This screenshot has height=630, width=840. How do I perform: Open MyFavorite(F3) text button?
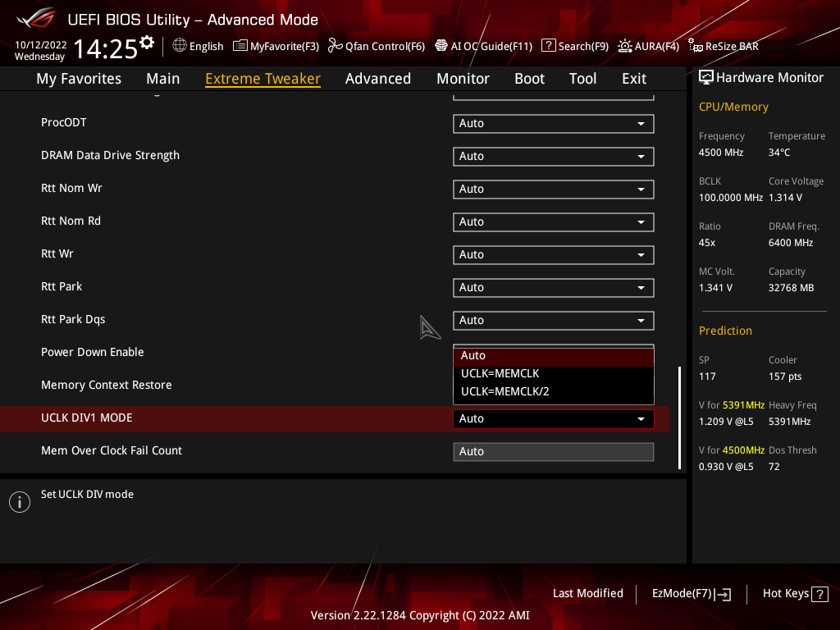(x=285, y=46)
